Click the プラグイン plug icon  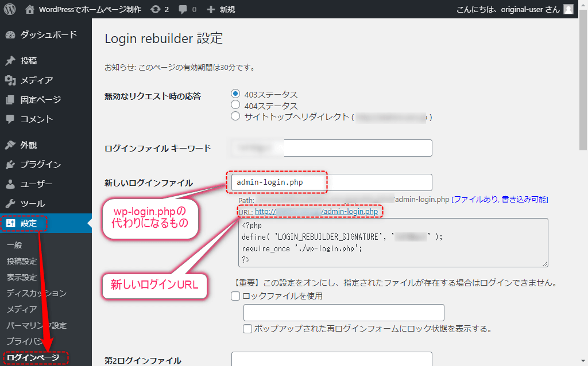(x=10, y=165)
